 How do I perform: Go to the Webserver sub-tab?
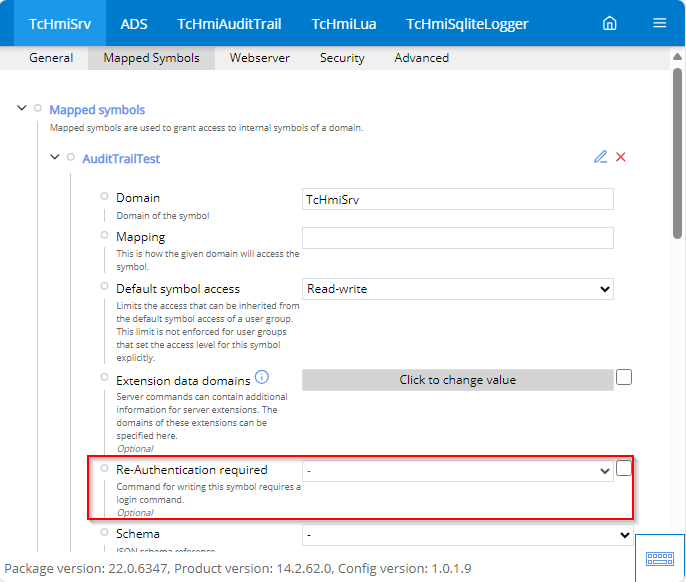(260, 58)
